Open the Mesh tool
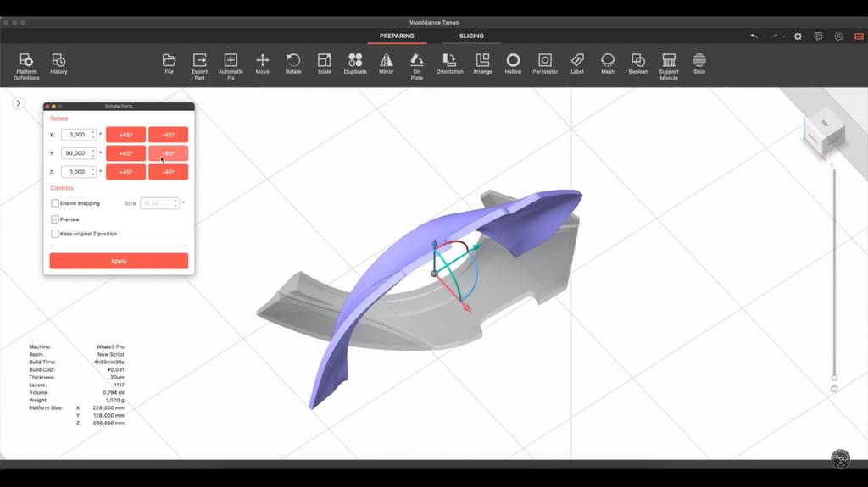 tap(608, 64)
